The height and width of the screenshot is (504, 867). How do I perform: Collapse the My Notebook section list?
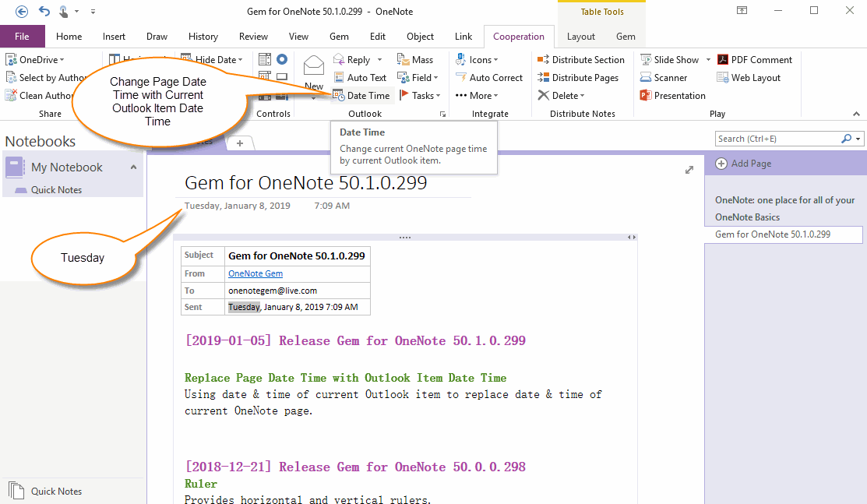pos(133,167)
